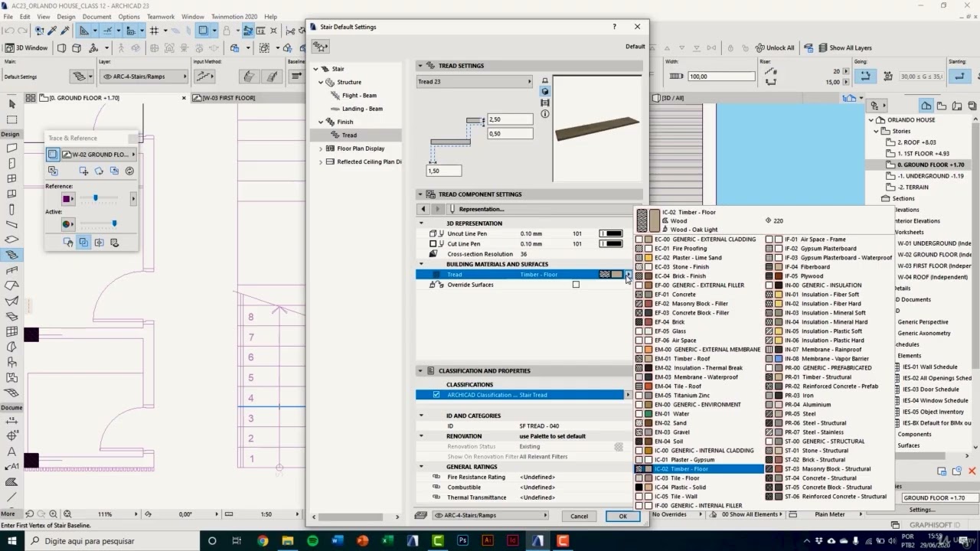Click the Settings... button below Navigator

[x=922, y=510]
